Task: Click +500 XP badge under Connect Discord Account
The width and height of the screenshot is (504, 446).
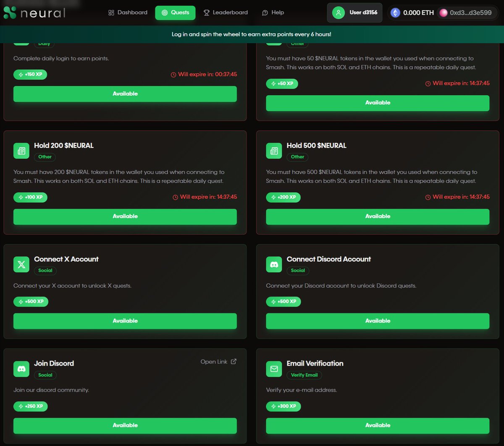Action: point(283,302)
